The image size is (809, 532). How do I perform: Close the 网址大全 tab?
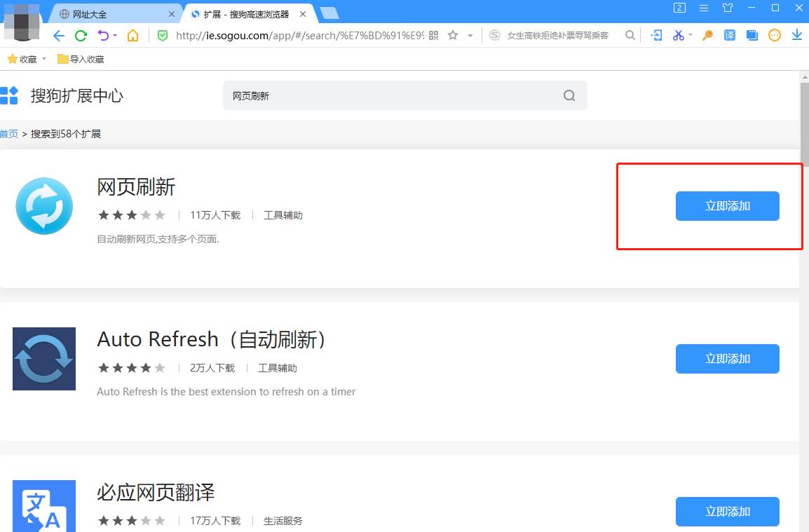coord(172,14)
